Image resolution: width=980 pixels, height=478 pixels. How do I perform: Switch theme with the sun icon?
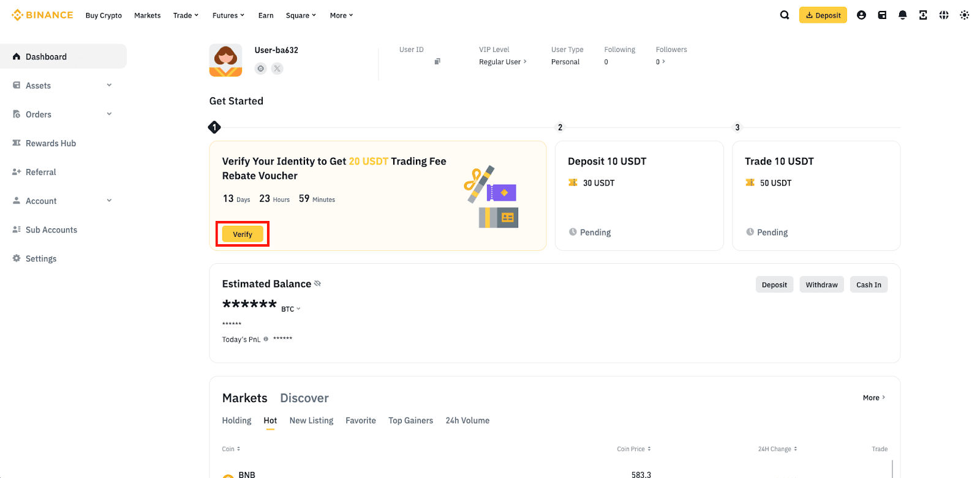(x=965, y=15)
